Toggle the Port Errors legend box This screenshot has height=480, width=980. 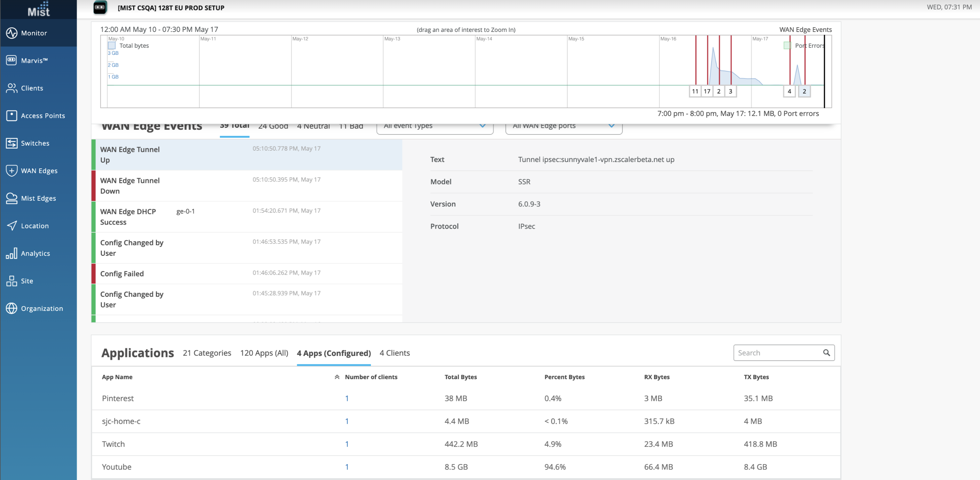pyautogui.click(x=787, y=46)
